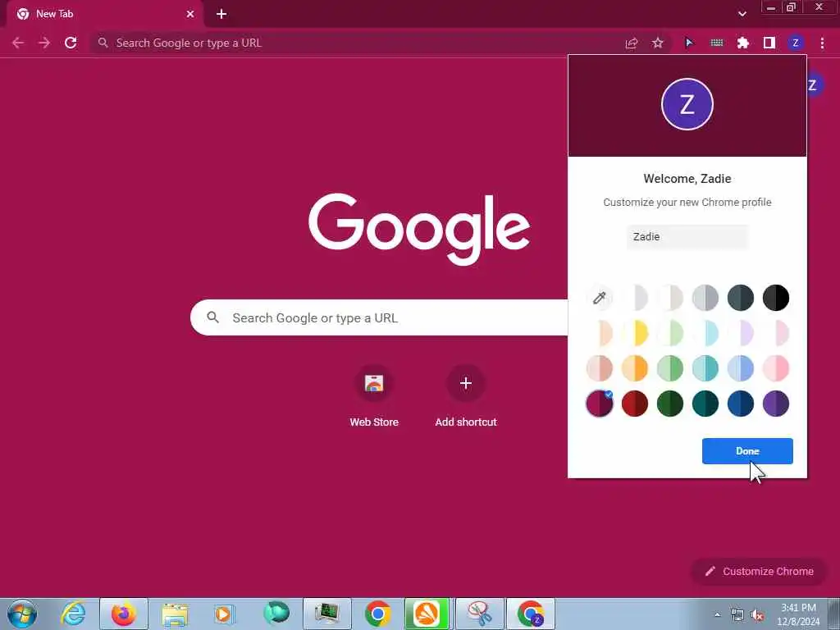The image size is (840, 630).
Task: Open the orange app in taskbar
Action: click(427, 614)
